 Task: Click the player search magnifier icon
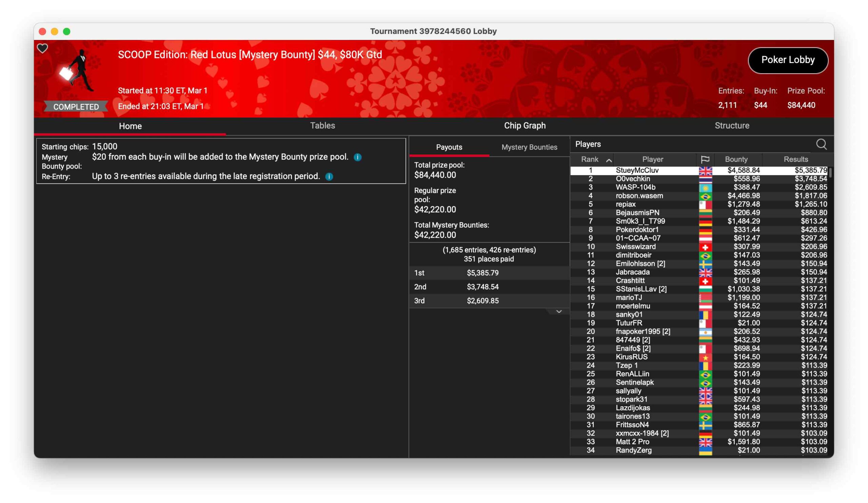point(821,144)
